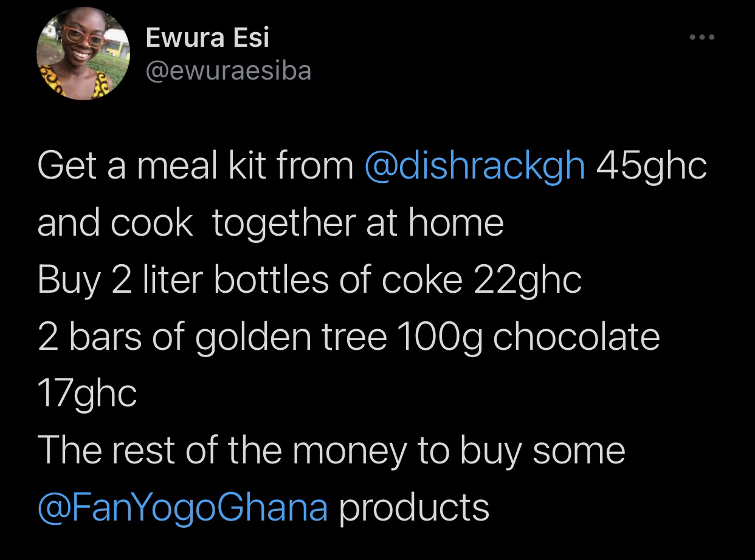Click the text '100g' in the tweet
This screenshot has height=560, width=755.
tap(440, 338)
